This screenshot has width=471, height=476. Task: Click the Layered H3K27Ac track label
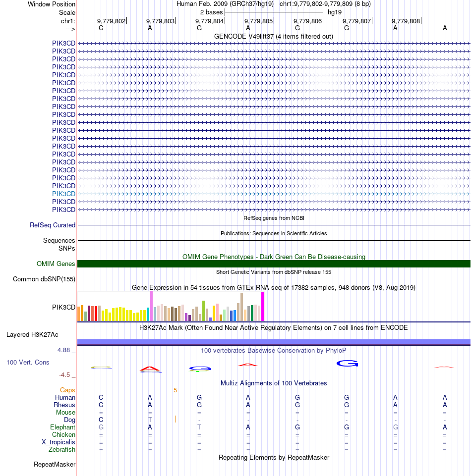(32, 335)
